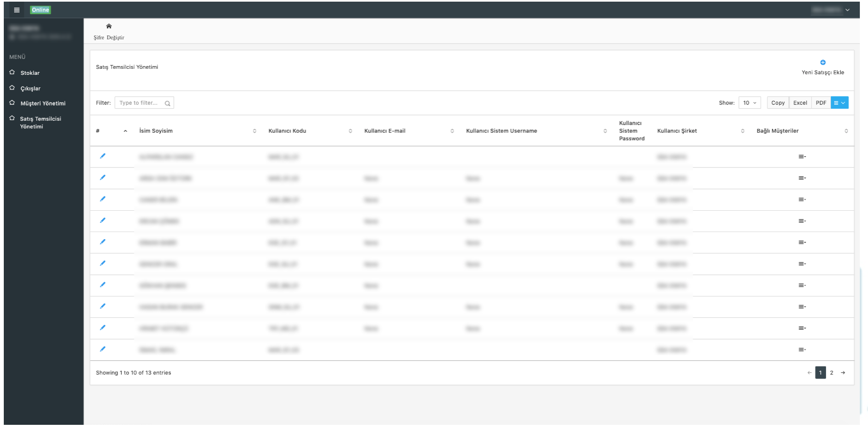The image size is (868, 427).
Task: Sort by the # column arrow
Action: point(126,131)
